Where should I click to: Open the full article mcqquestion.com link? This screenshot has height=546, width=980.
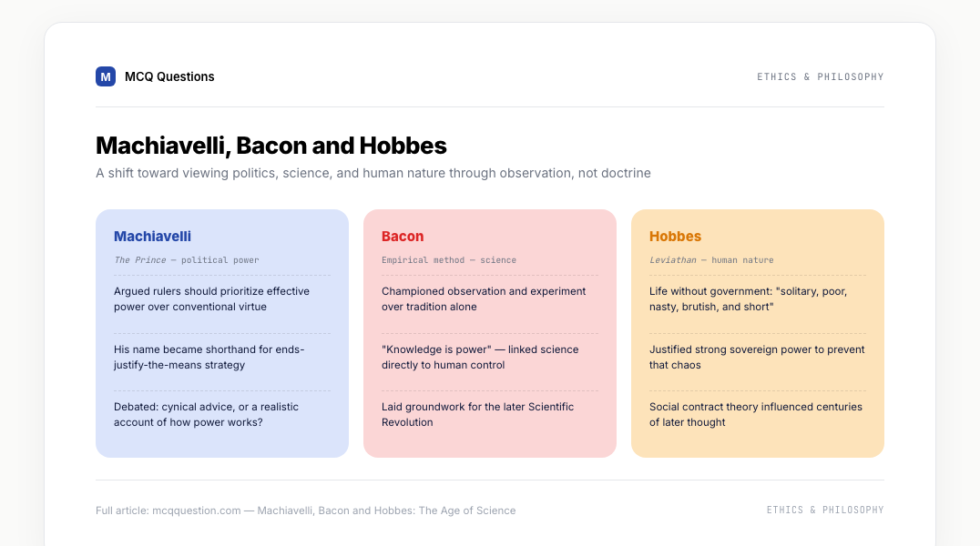(x=306, y=511)
